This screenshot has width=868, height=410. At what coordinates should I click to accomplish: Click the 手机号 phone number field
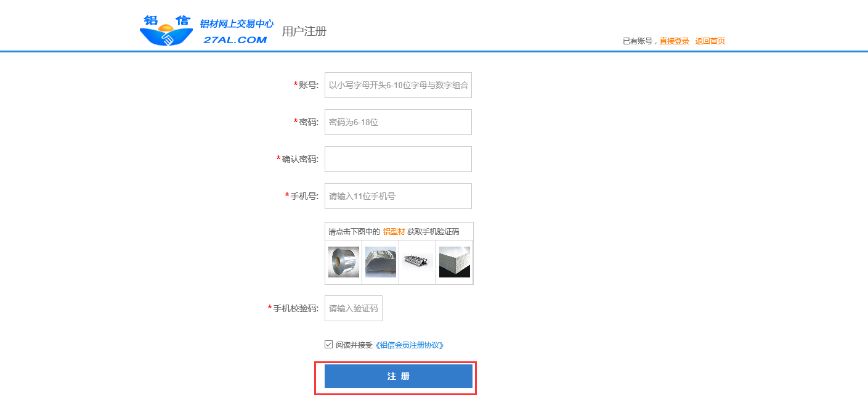pos(398,196)
